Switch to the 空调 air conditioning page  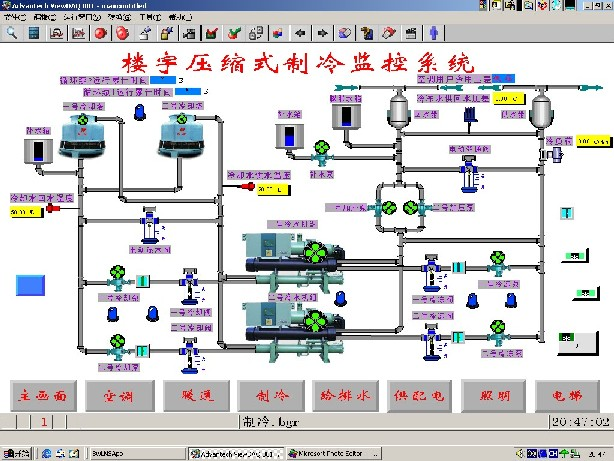tap(117, 394)
